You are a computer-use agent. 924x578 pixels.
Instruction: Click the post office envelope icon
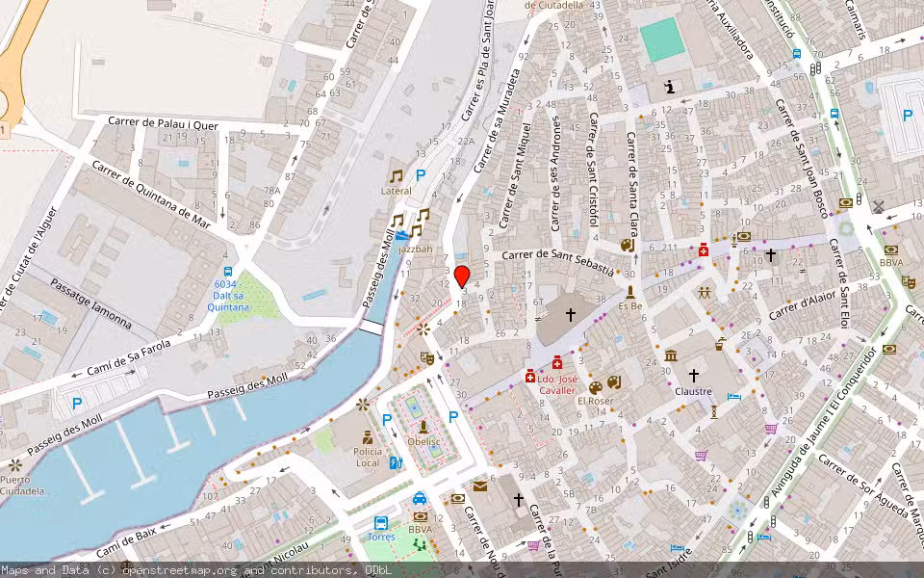(x=480, y=486)
